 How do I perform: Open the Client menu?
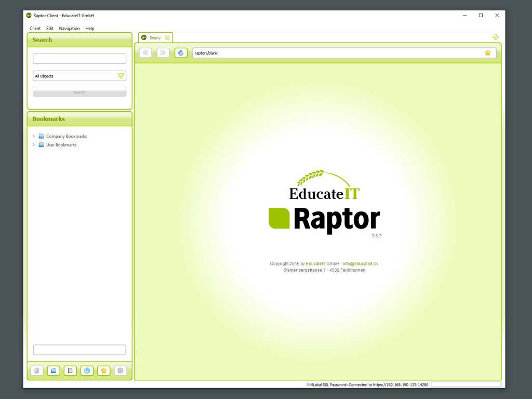click(35, 29)
